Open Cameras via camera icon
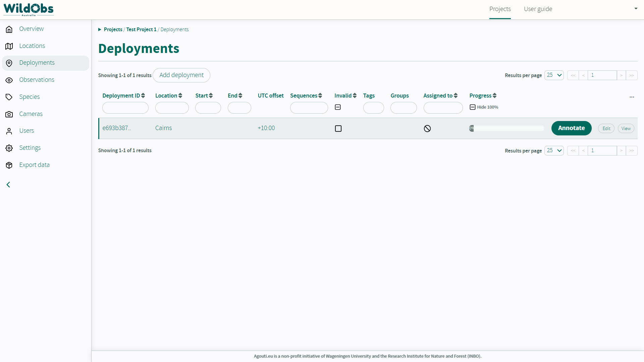Image resolution: width=644 pixels, height=362 pixels. 9,114
